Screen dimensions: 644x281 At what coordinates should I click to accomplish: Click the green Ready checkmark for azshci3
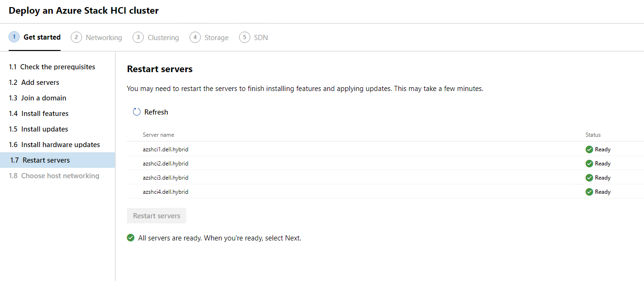(589, 178)
